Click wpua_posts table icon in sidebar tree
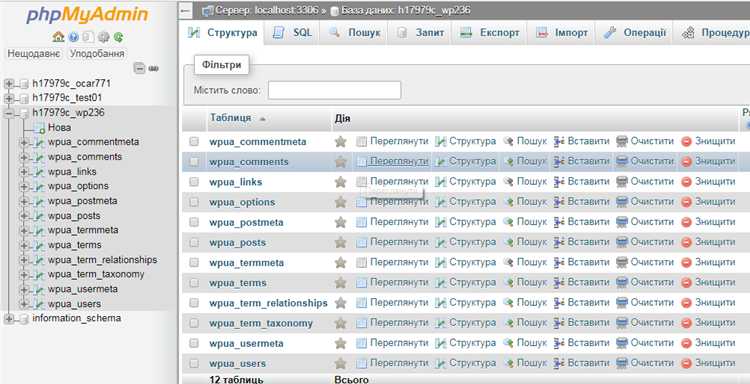The height and width of the screenshot is (384, 750). (40, 216)
